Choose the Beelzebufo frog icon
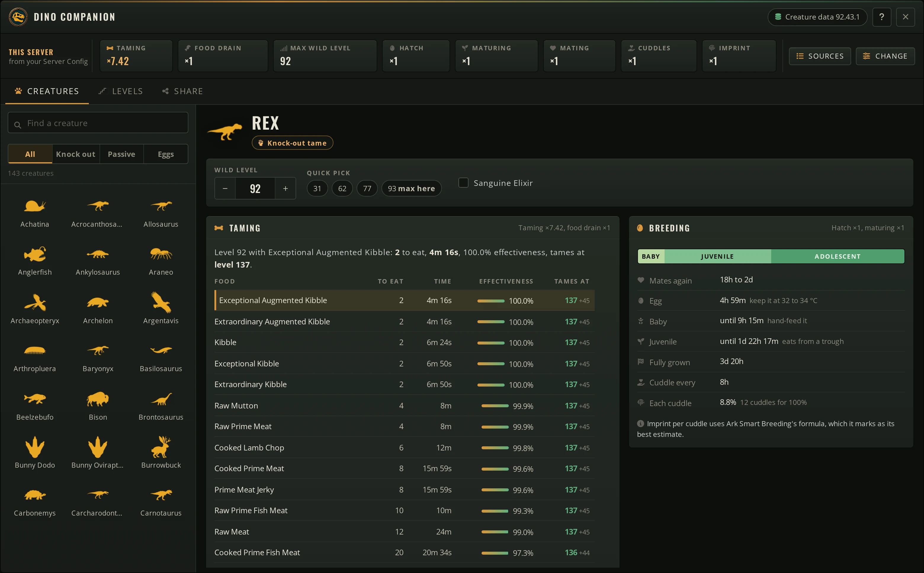This screenshot has width=924, height=573. tap(35, 399)
